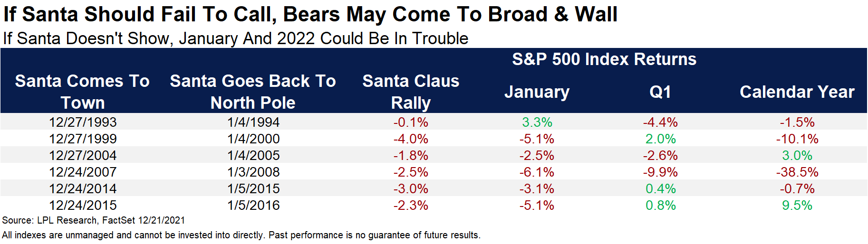868x244 pixels.
Task: Click the main title about Santa and Bears
Action: click(310, 14)
